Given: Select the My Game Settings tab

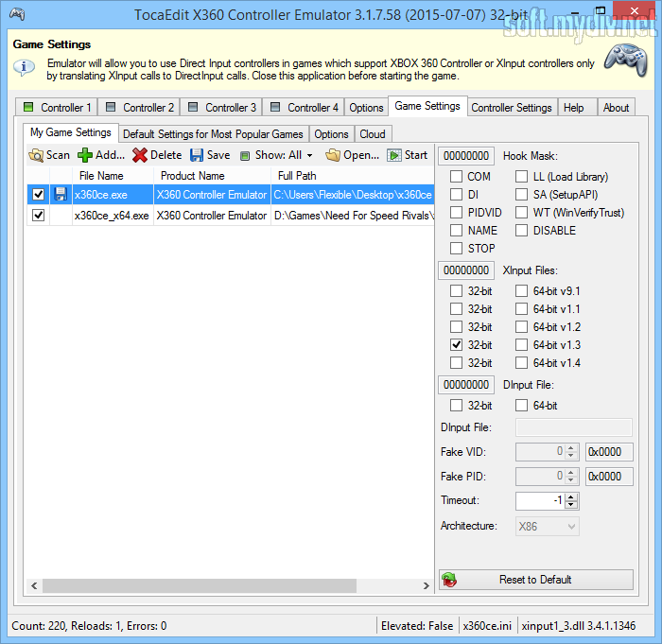Looking at the screenshot, I should [x=71, y=132].
